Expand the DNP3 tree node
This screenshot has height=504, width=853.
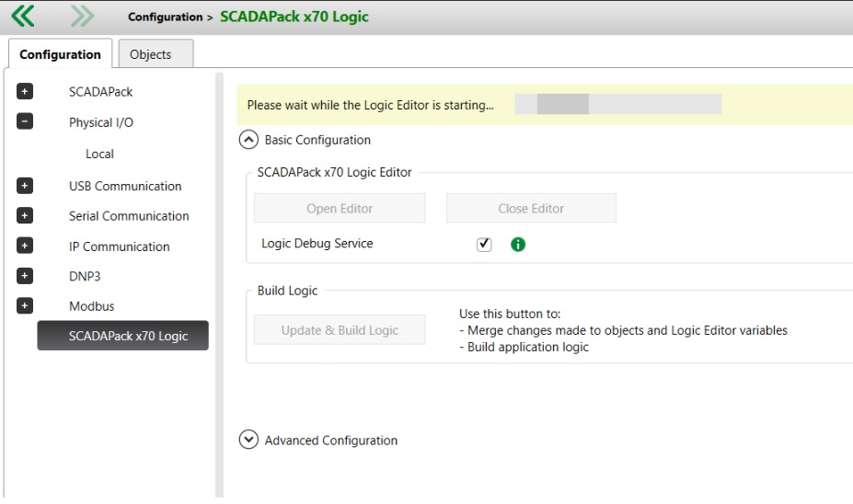pos(25,276)
